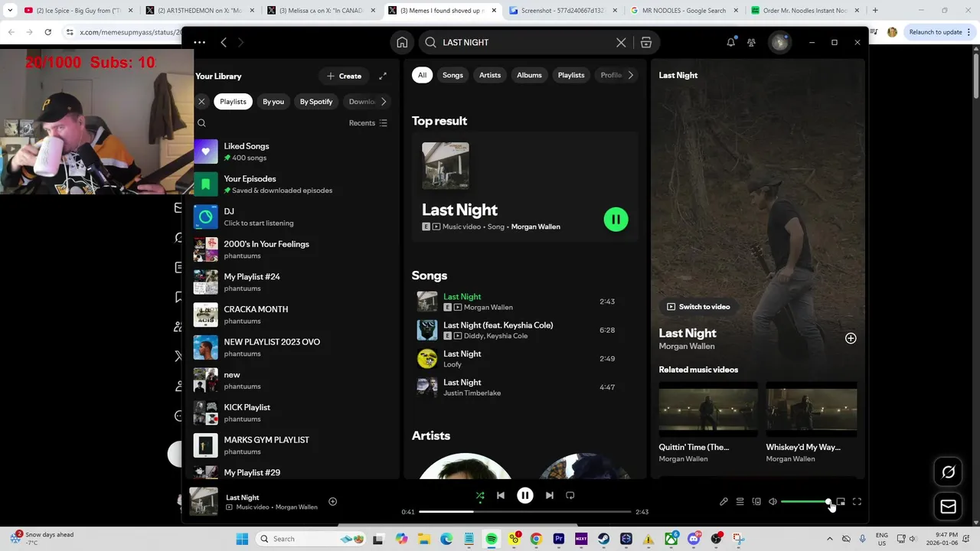Add now-playing song to Liked Songs
980x551 pixels.
pyautogui.click(x=332, y=502)
